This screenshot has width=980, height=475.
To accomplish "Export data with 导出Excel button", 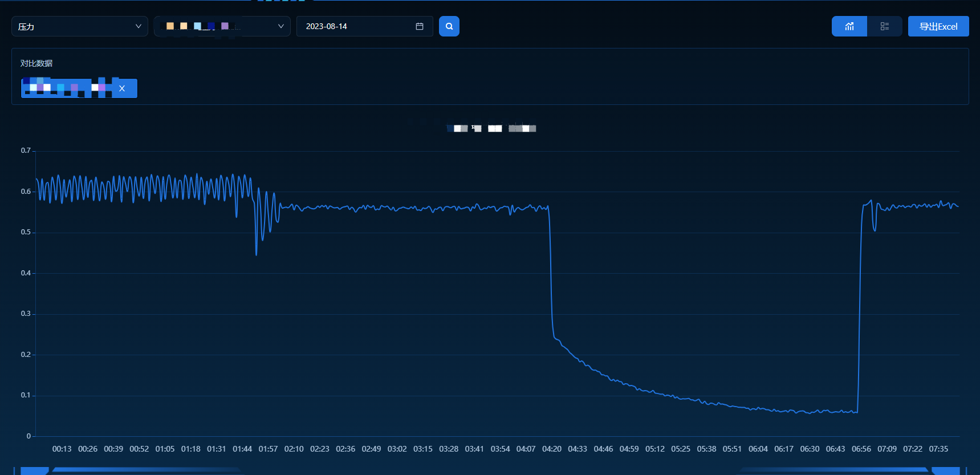I will (938, 26).
